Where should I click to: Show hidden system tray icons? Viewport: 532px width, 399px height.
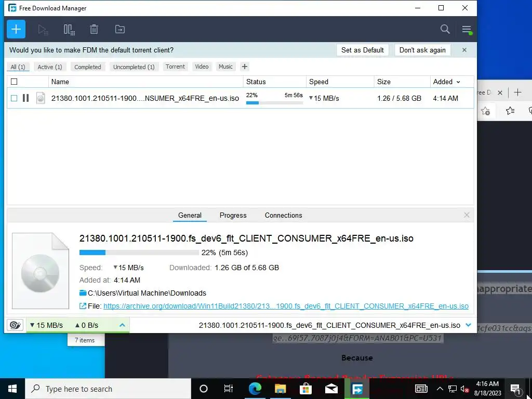(x=440, y=389)
